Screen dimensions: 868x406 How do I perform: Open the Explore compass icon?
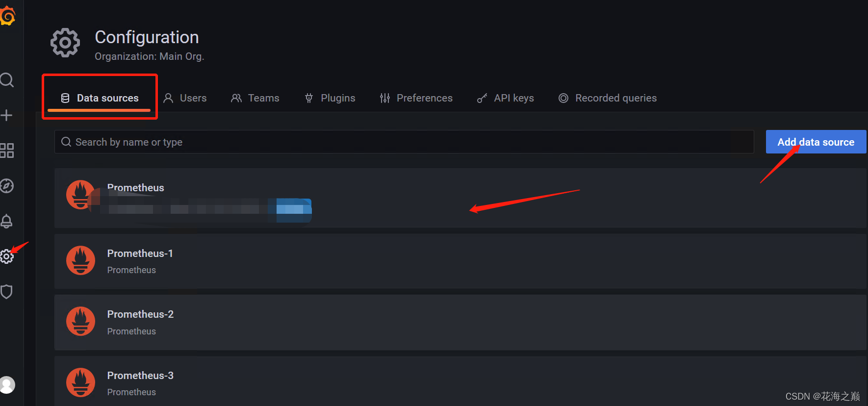click(x=6, y=186)
